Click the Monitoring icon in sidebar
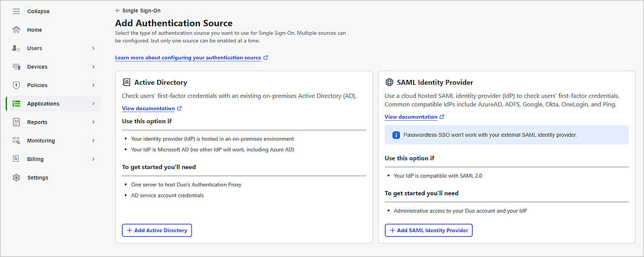644x257 pixels. click(16, 141)
